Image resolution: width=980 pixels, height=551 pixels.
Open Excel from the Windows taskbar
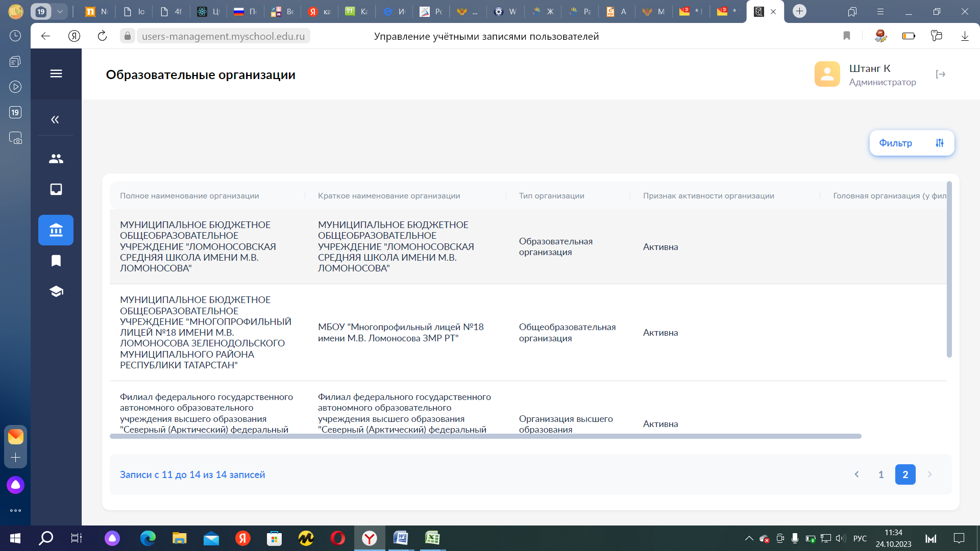click(432, 538)
